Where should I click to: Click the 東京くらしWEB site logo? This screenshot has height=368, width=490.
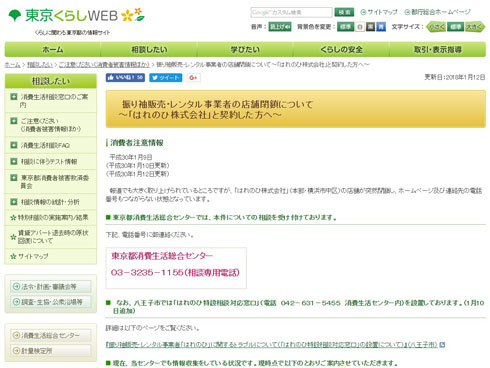76,15
